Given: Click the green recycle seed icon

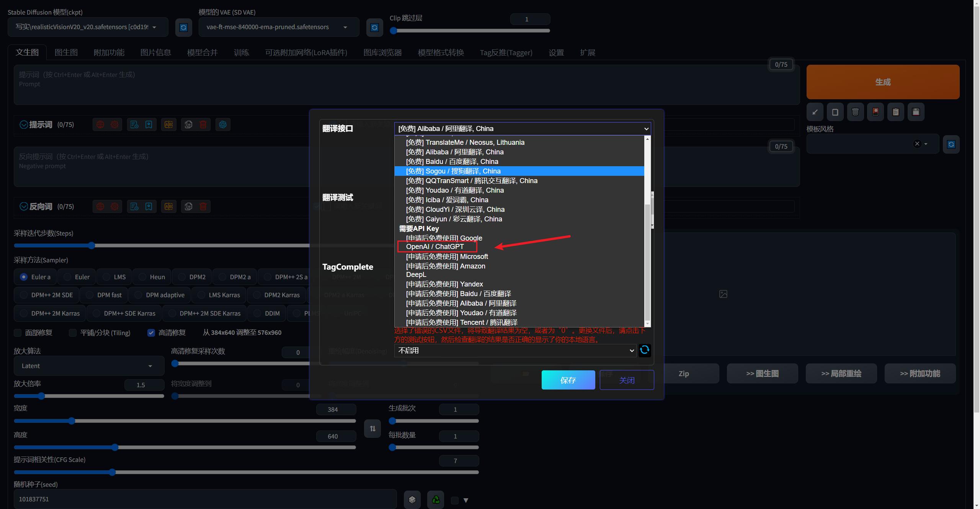Looking at the screenshot, I should [436, 499].
